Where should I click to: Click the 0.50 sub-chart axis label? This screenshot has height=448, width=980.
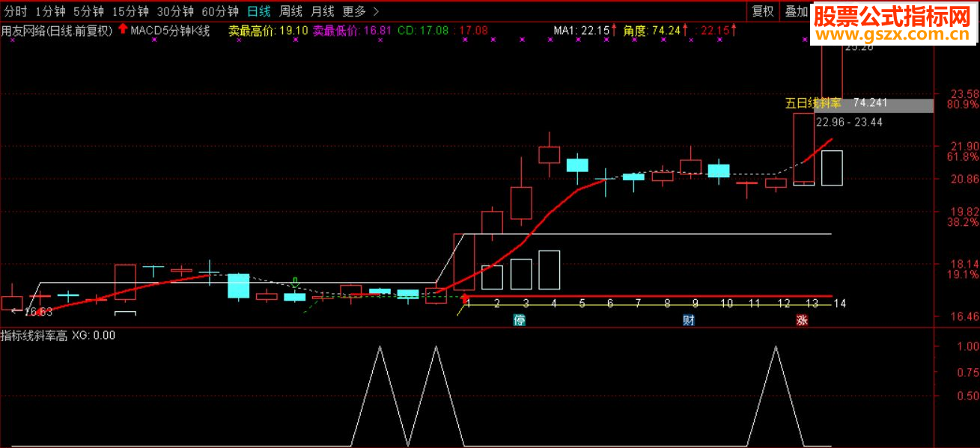[967, 396]
